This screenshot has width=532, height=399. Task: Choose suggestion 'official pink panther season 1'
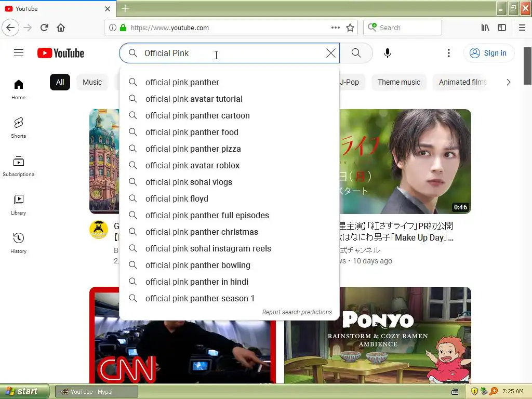(229, 298)
